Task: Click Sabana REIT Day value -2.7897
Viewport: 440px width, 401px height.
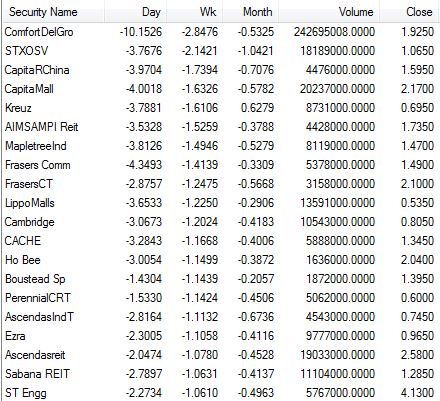Action: click(x=144, y=374)
